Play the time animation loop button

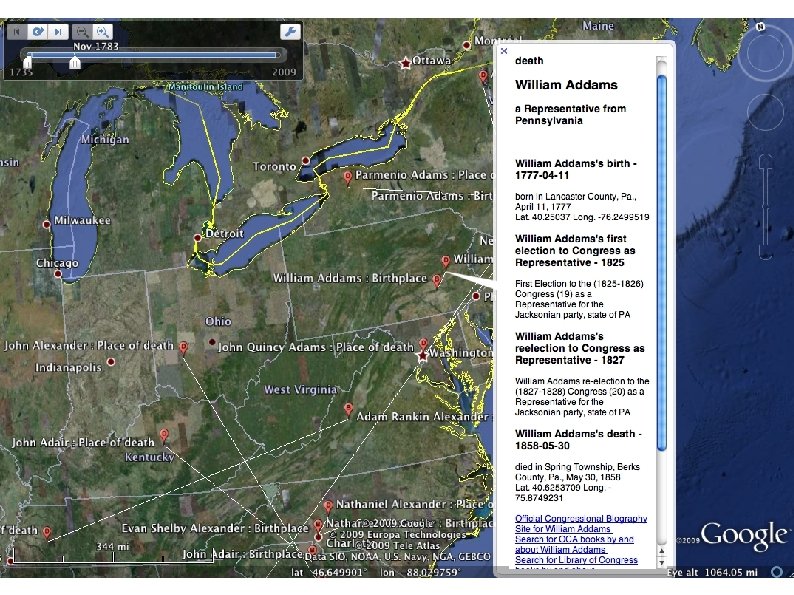click(x=37, y=32)
